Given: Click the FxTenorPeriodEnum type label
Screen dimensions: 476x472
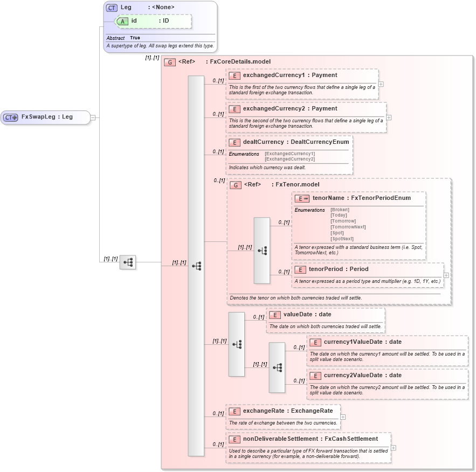Looking at the screenshot, I should click(381, 198).
